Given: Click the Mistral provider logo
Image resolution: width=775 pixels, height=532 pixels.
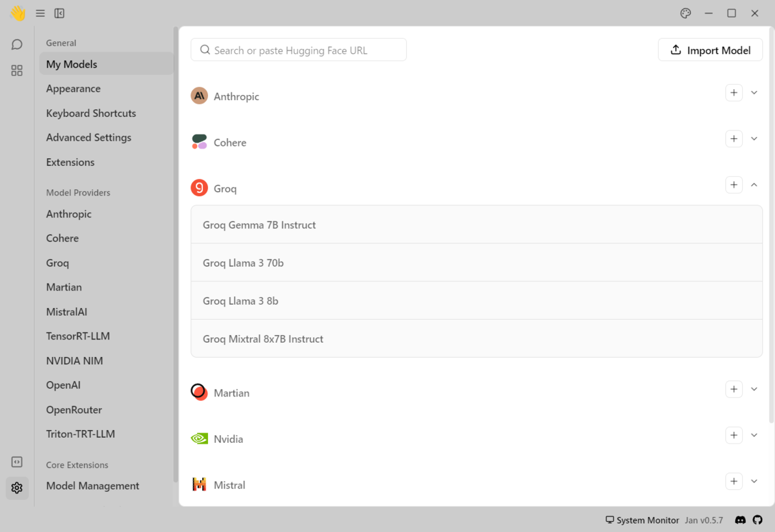Looking at the screenshot, I should (x=199, y=484).
